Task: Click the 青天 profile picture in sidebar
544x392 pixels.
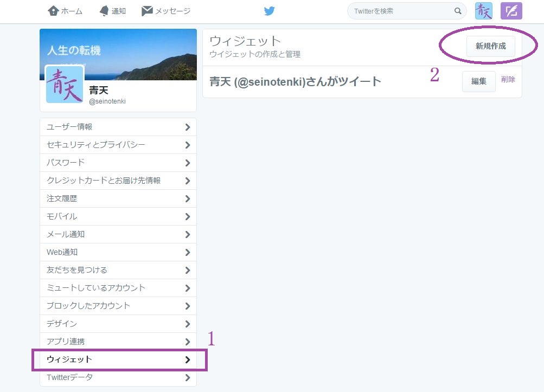Action: tap(65, 84)
